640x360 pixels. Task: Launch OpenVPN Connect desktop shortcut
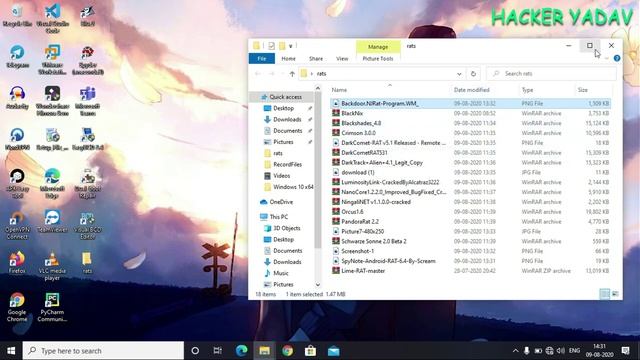[17, 225]
